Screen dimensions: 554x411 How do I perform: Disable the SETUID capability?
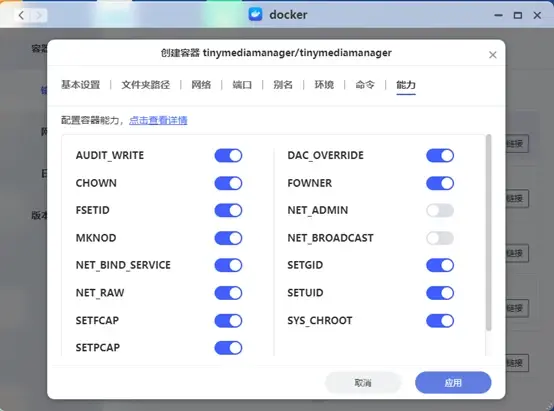tap(440, 293)
